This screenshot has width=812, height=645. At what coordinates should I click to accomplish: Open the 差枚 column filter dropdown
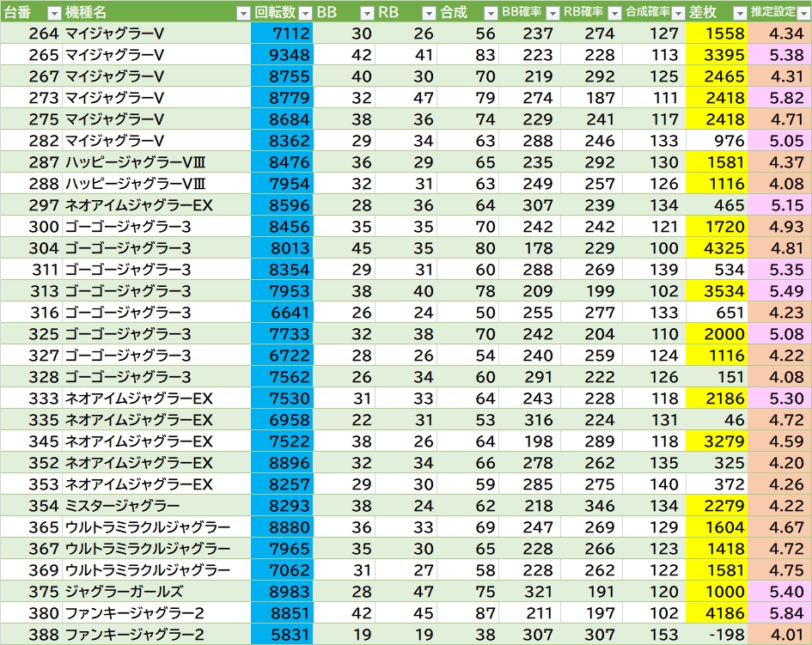coord(738,13)
